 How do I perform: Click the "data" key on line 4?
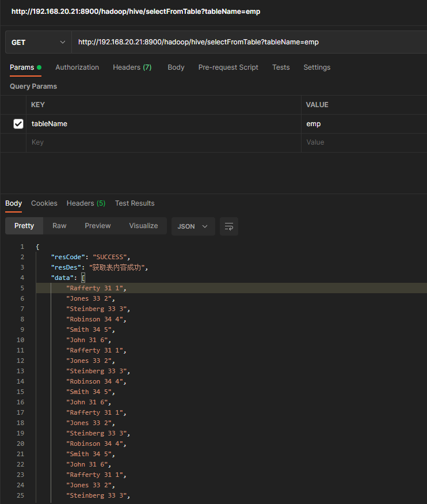[62, 278]
